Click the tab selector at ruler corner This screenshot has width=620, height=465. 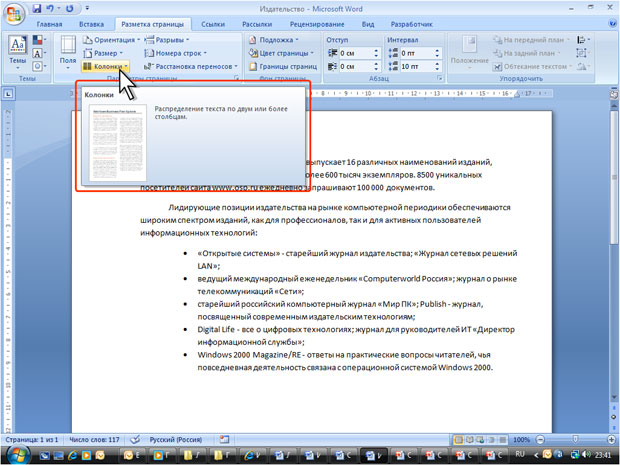click(8, 94)
